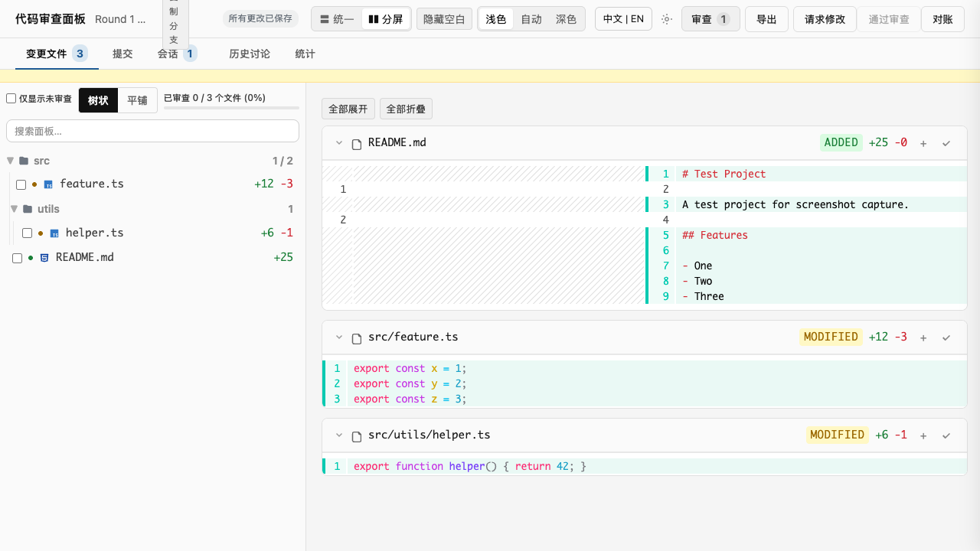
Task: Open the 历史讨论 tab
Action: click(250, 54)
